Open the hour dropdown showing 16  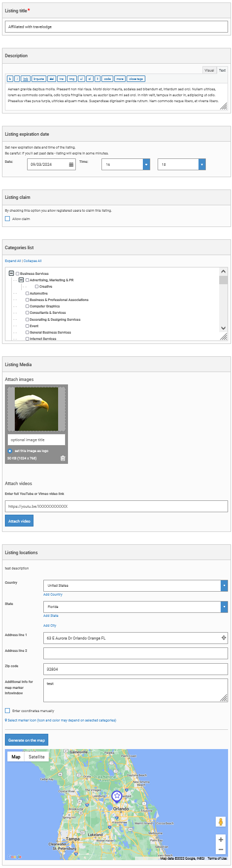[x=126, y=164]
